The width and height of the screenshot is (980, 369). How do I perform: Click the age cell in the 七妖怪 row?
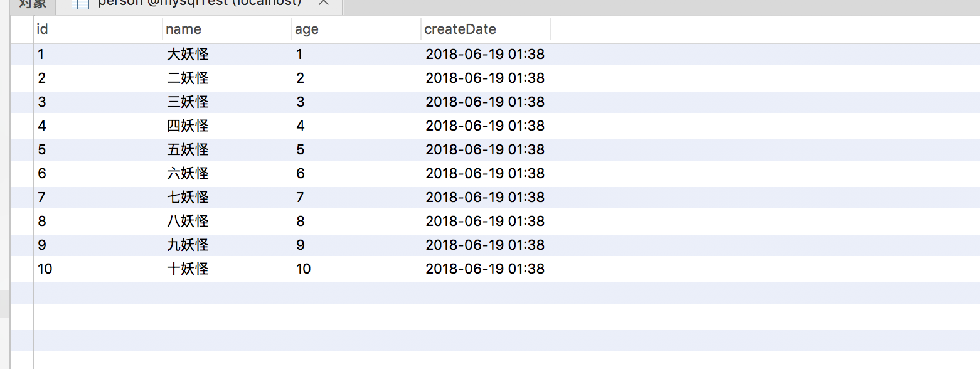click(301, 198)
